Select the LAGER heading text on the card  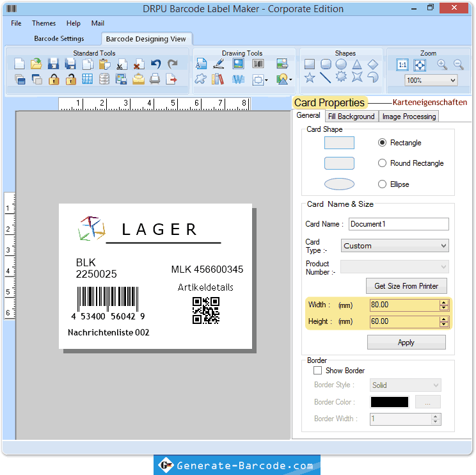click(x=159, y=229)
